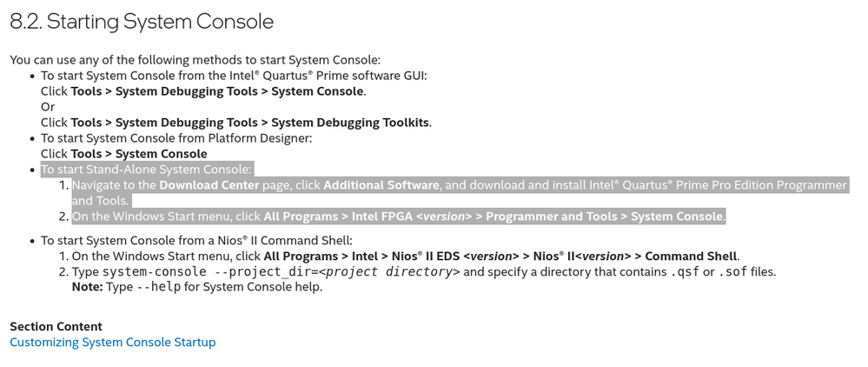Click the bold Download Center text
Image resolution: width=868 pixels, height=367 pixels.
coord(209,185)
